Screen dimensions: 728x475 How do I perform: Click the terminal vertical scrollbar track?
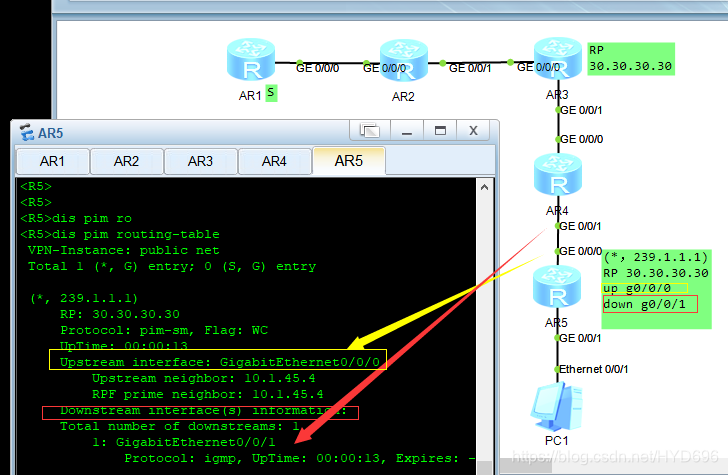pos(484,325)
